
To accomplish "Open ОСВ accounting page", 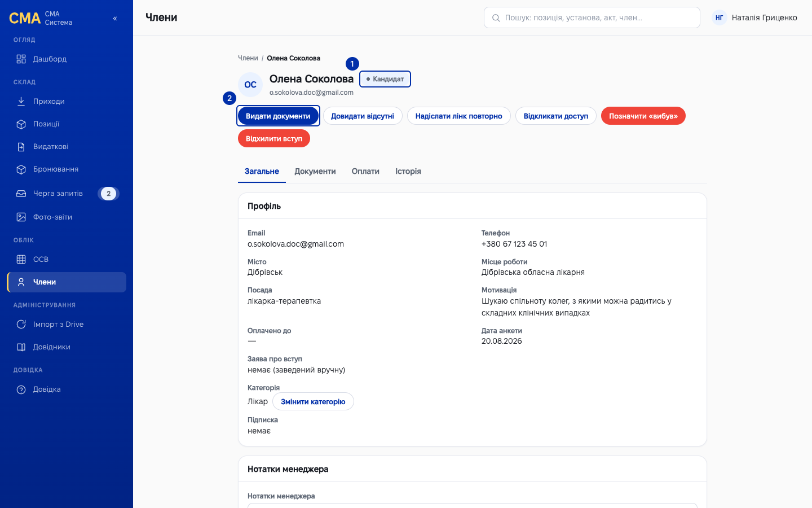I will (67, 260).
